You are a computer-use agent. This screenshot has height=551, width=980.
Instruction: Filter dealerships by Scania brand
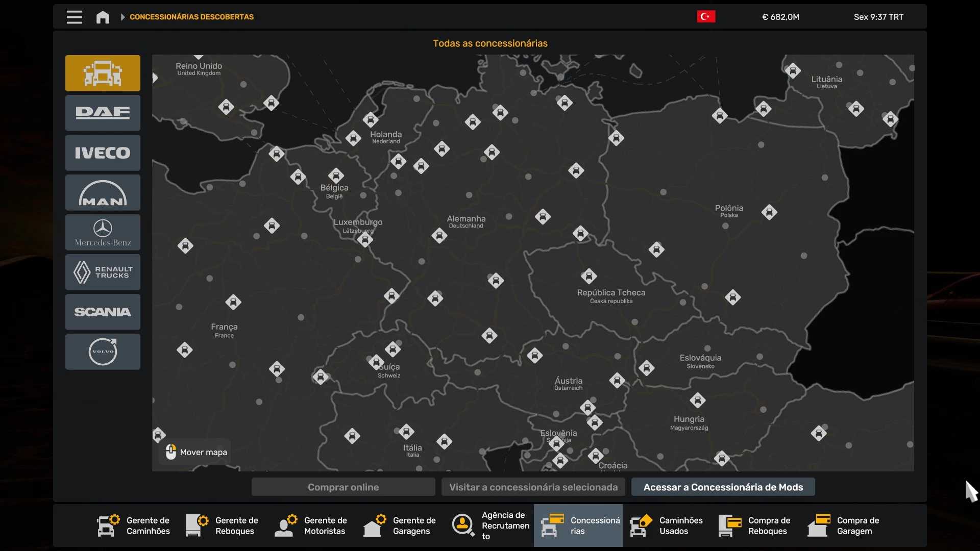click(103, 312)
